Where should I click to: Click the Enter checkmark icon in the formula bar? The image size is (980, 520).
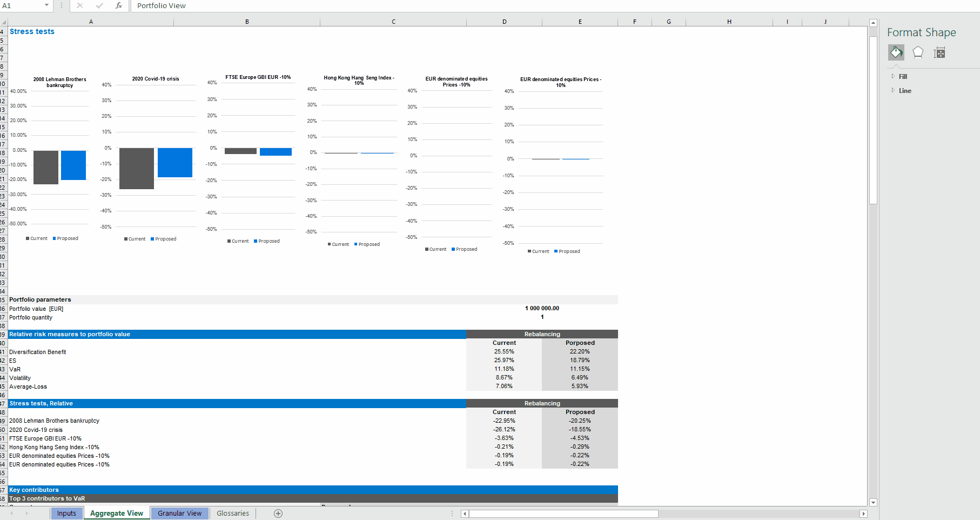click(99, 6)
